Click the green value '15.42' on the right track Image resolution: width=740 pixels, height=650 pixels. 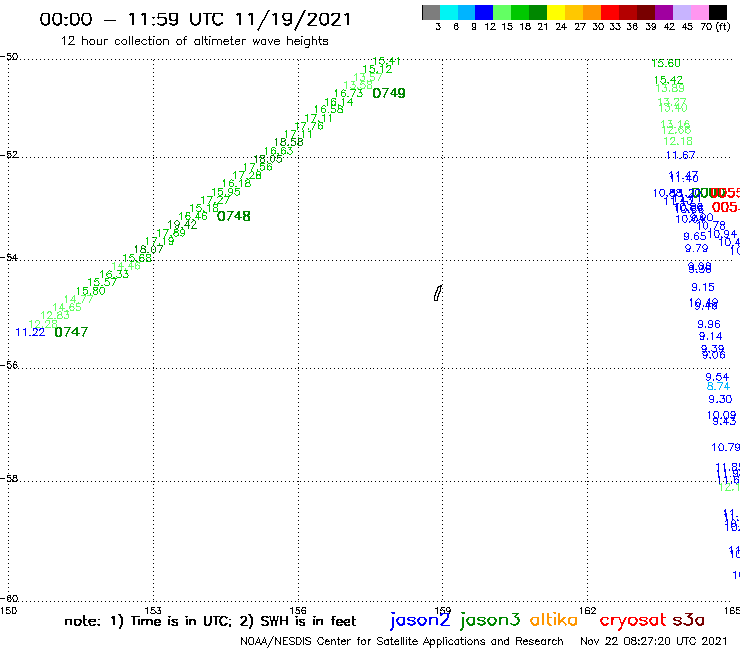click(x=668, y=80)
